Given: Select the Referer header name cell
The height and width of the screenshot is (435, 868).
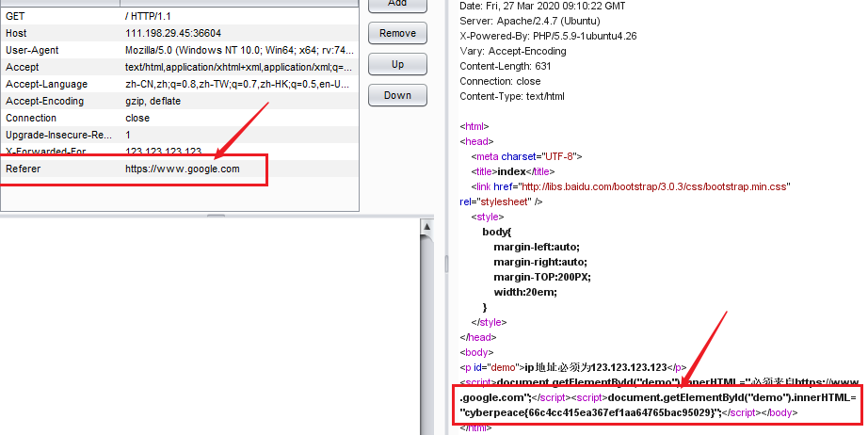Looking at the screenshot, I should [x=24, y=169].
